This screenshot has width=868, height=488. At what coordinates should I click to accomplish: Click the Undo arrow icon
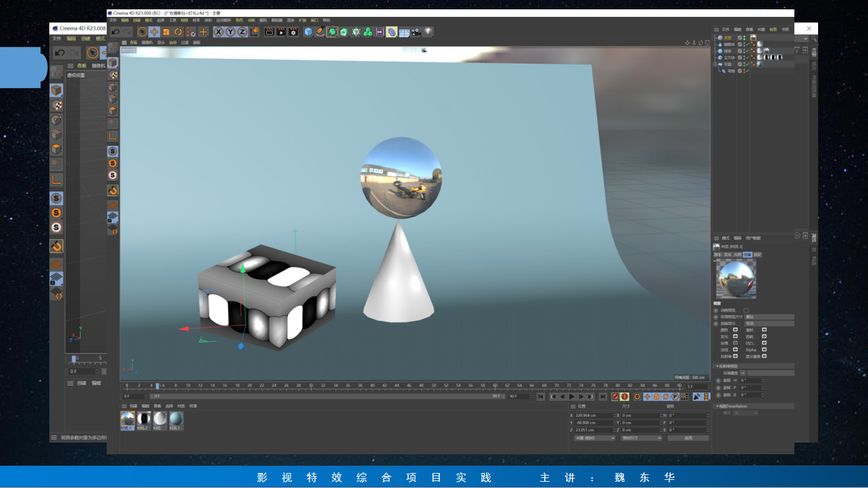coord(115,32)
